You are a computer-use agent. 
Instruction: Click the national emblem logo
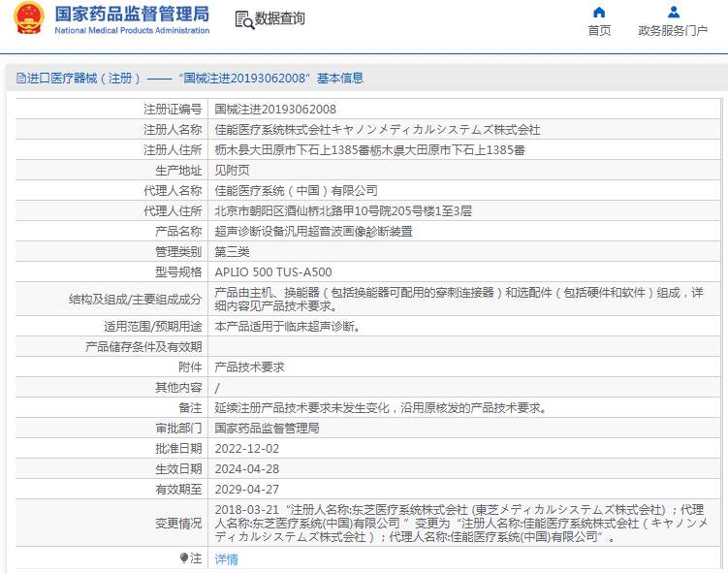(29, 18)
